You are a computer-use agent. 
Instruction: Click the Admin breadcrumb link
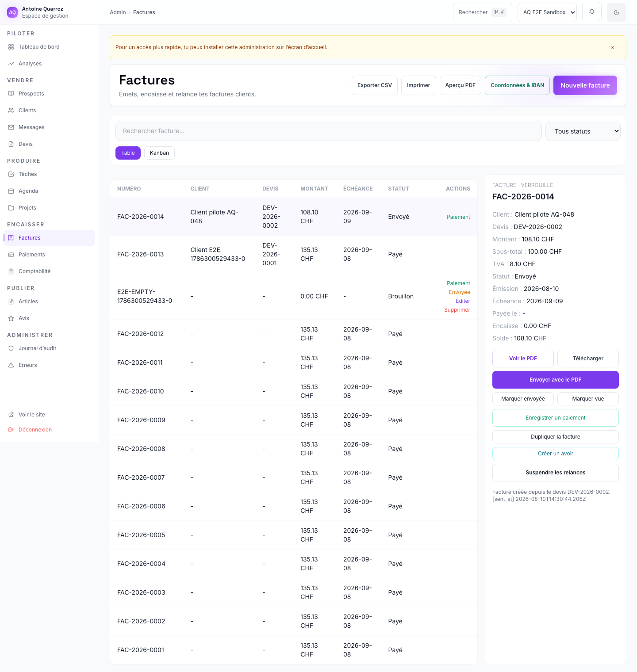tap(118, 12)
